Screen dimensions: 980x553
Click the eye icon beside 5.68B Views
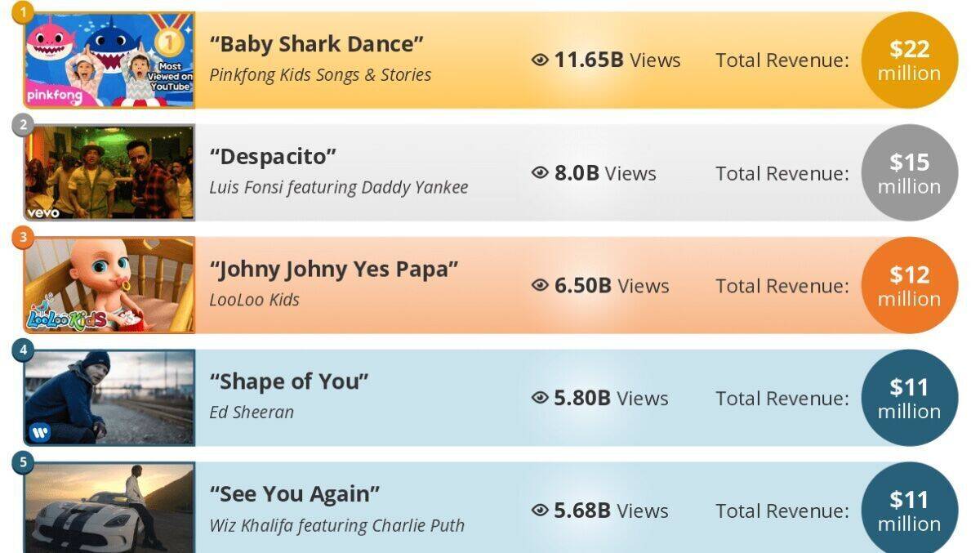(x=539, y=511)
